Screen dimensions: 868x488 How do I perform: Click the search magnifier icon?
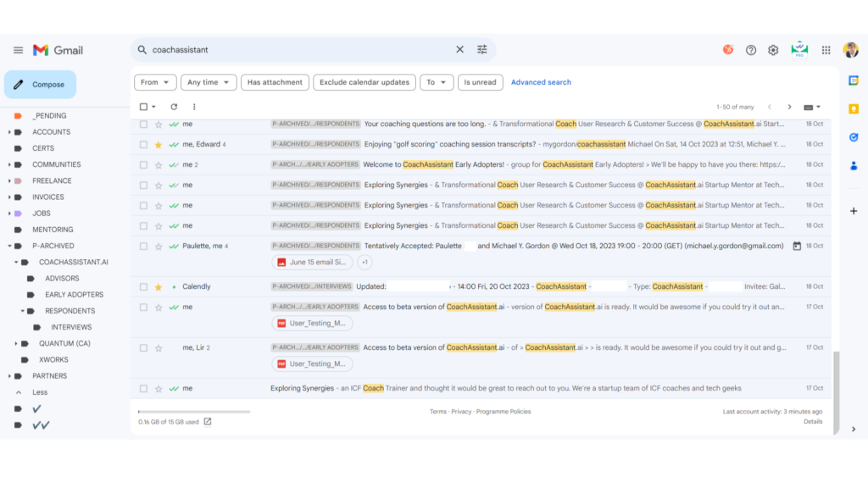pyautogui.click(x=142, y=50)
